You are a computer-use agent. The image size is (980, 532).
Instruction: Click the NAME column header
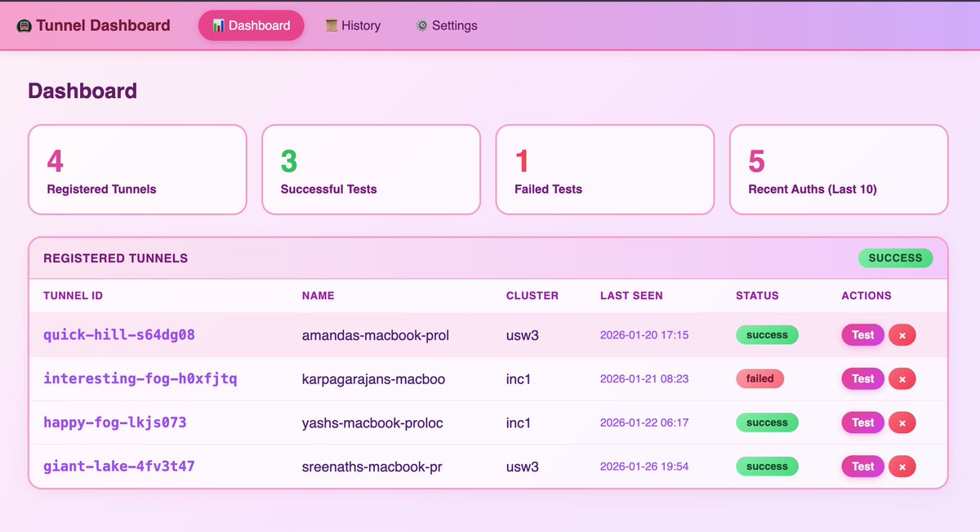click(x=318, y=296)
